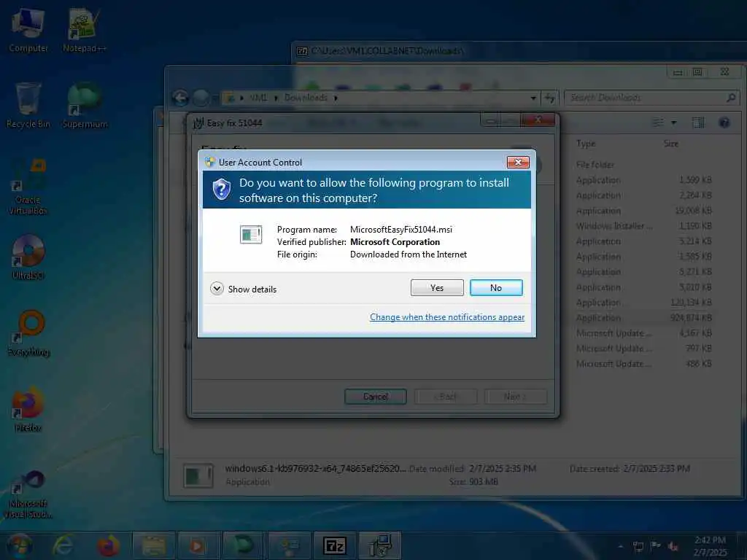
Task: Select the Application row 924,874 KB
Action: [x=645, y=318]
